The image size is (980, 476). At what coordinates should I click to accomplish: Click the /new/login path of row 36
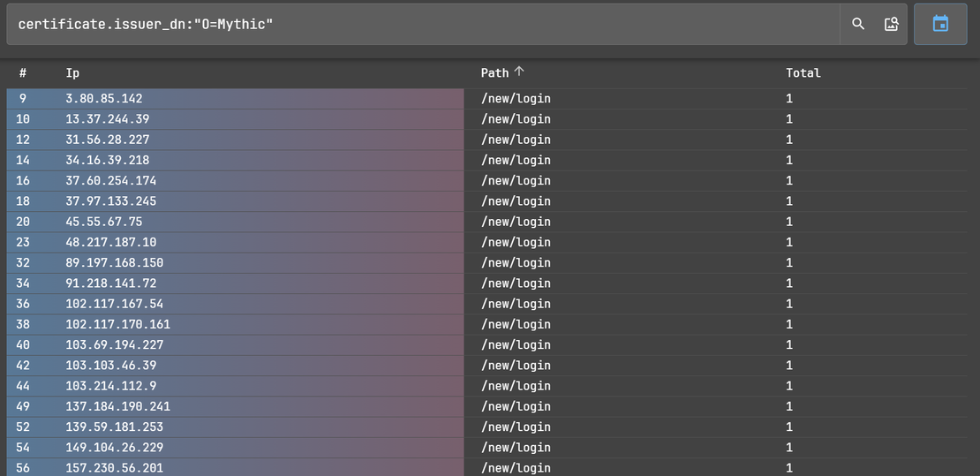[x=516, y=304]
